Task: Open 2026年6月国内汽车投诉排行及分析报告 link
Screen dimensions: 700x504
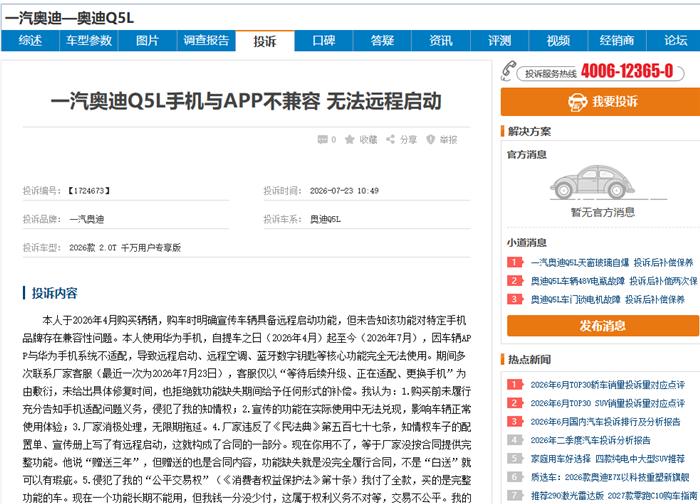Action: [x=605, y=421]
